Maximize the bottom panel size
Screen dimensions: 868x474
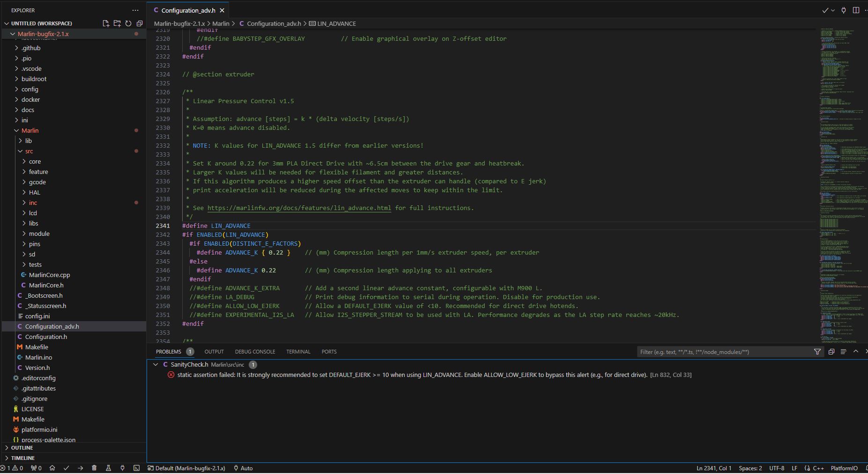click(x=856, y=352)
